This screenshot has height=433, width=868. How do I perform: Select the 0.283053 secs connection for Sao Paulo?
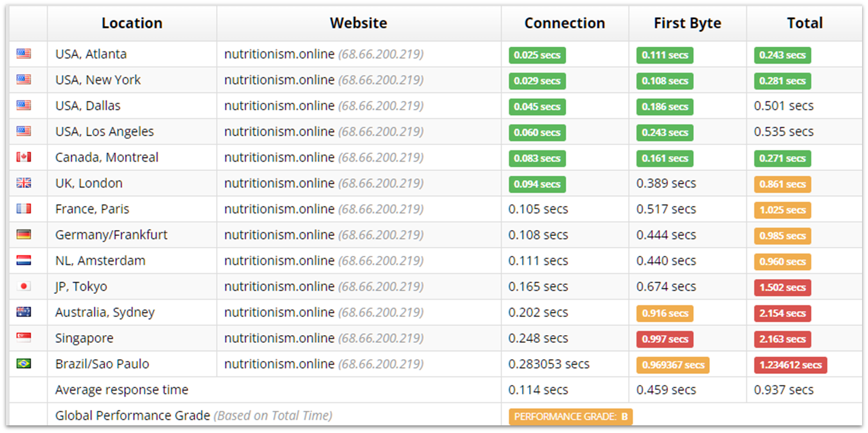tap(549, 364)
